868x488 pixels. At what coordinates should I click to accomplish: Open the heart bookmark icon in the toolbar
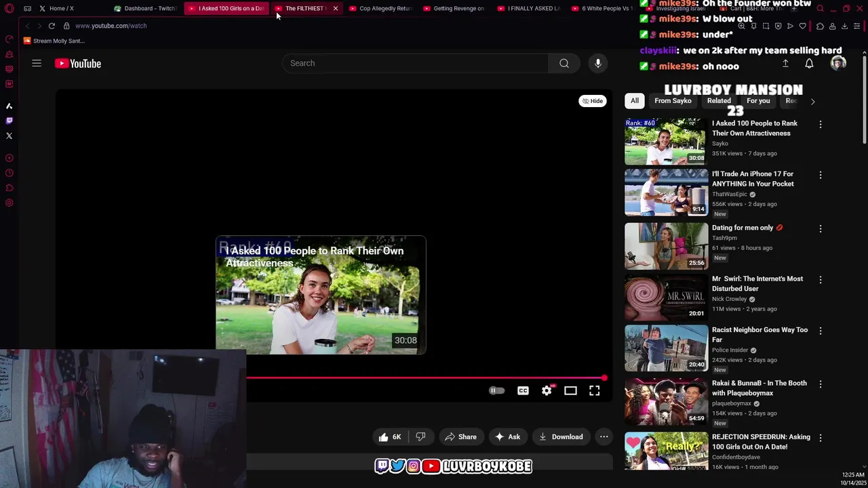tap(802, 26)
